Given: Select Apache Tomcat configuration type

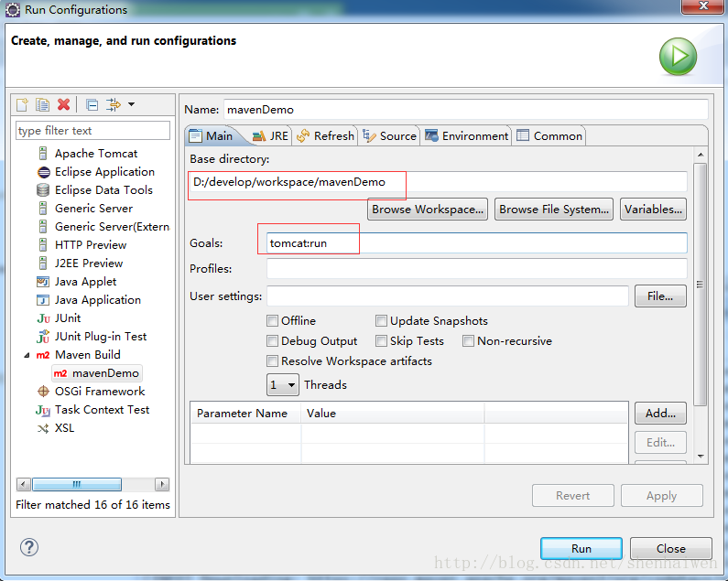Looking at the screenshot, I should 96,154.
